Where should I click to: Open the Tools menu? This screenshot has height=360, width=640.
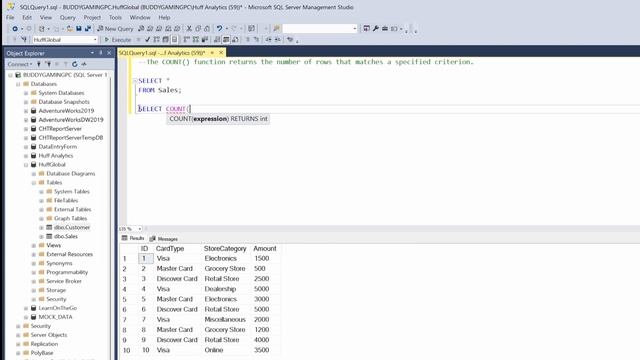(x=115, y=18)
